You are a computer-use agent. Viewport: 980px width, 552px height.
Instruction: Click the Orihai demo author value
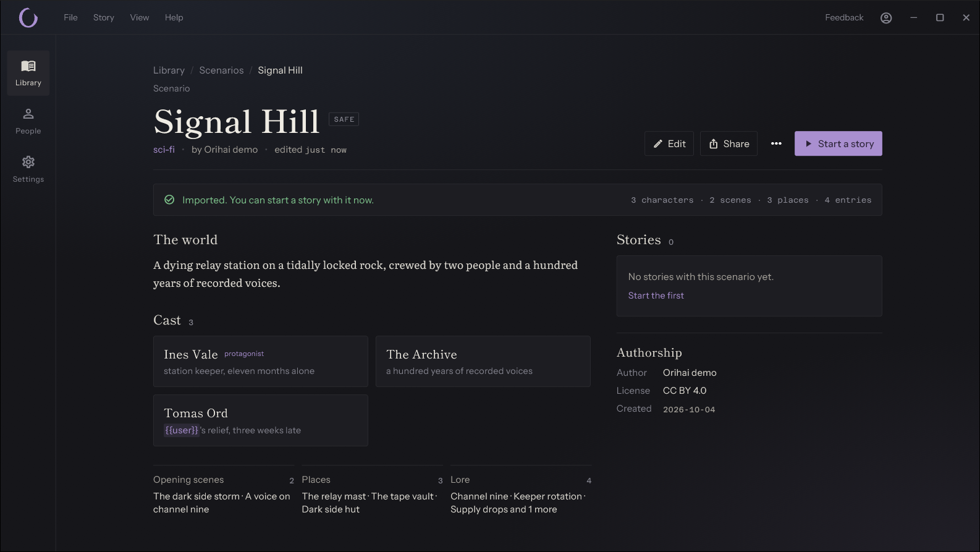pos(690,373)
